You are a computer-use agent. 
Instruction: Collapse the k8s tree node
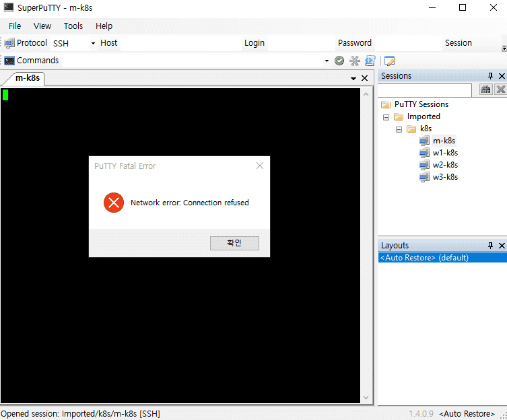pyautogui.click(x=399, y=129)
